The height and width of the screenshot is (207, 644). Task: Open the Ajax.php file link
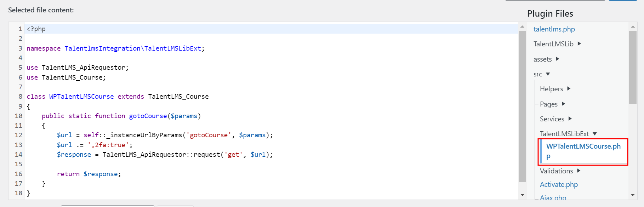(553, 198)
